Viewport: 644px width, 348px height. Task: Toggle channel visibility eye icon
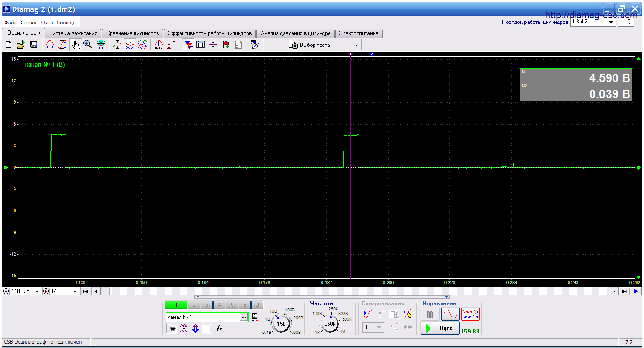tap(172, 329)
